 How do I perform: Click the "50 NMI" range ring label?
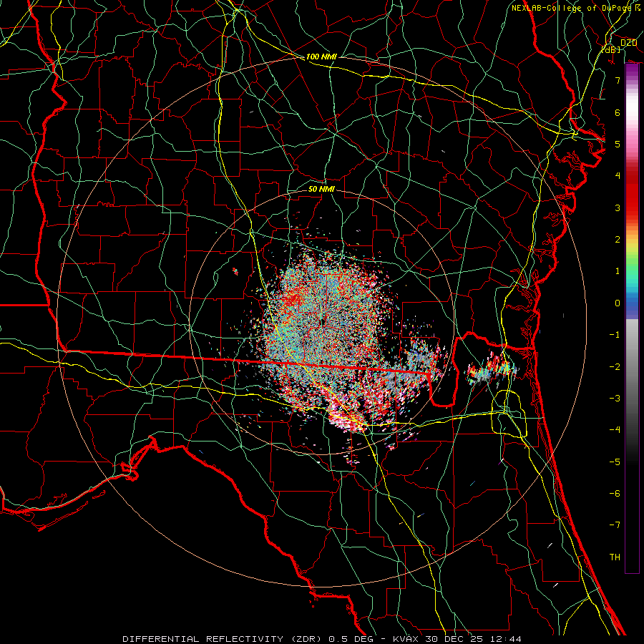321,189
